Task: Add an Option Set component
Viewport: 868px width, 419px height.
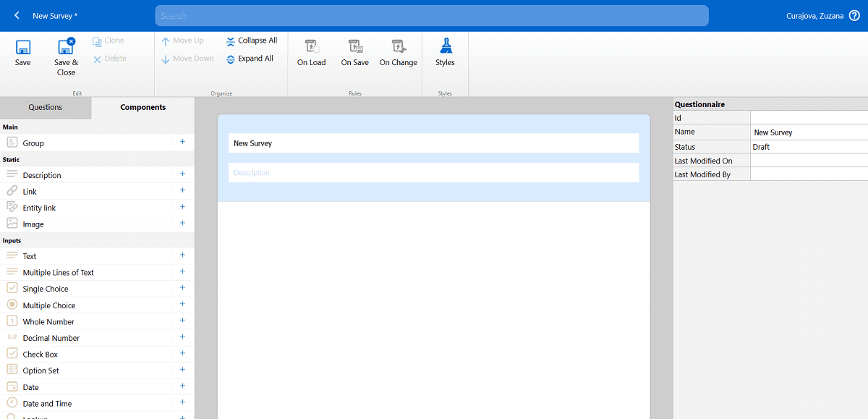Action: point(182,370)
